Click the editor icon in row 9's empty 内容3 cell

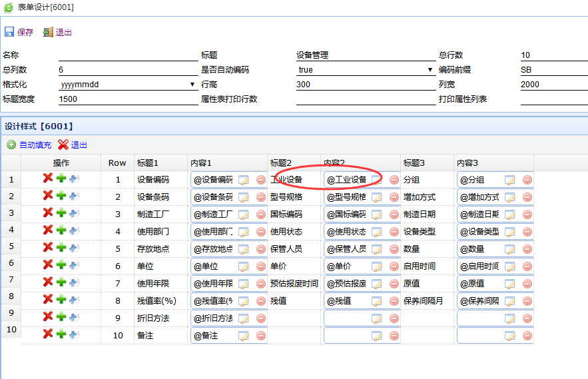(x=510, y=318)
